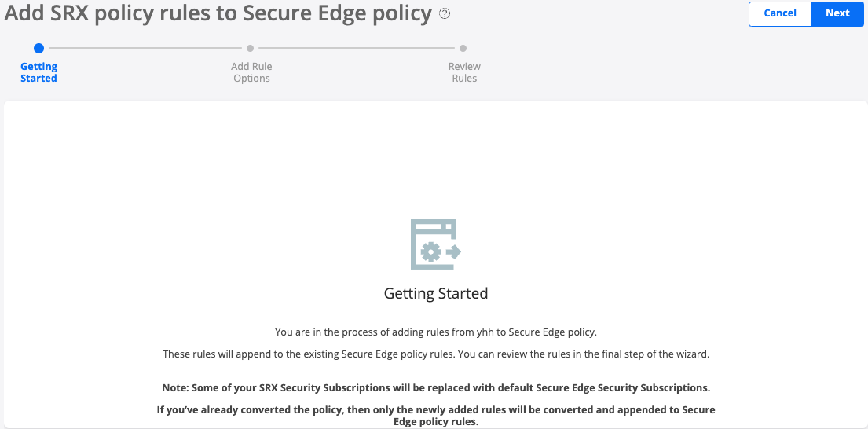Jump to the Review Rules step label
The width and height of the screenshot is (868, 429).
click(x=464, y=72)
